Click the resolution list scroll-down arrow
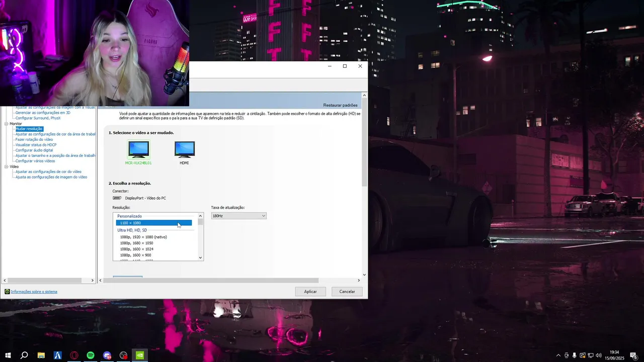The image size is (644, 362). [x=201, y=257]
